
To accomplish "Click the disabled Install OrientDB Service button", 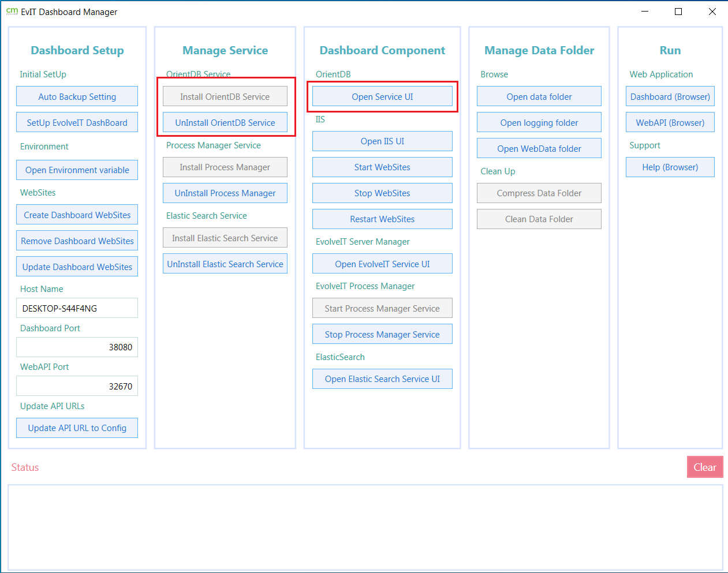I will pyautogui.click(x=225, y=96).
